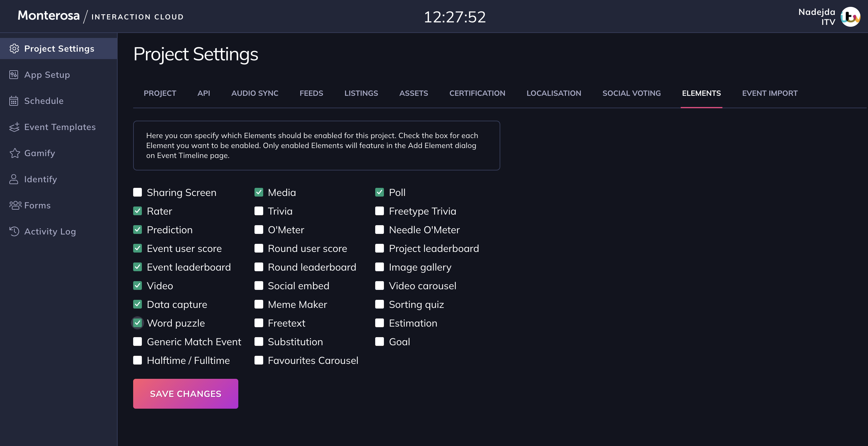
Task: Switch to the LOCALISATION tab
Action: pyautogui.click(x=553, y=93)
